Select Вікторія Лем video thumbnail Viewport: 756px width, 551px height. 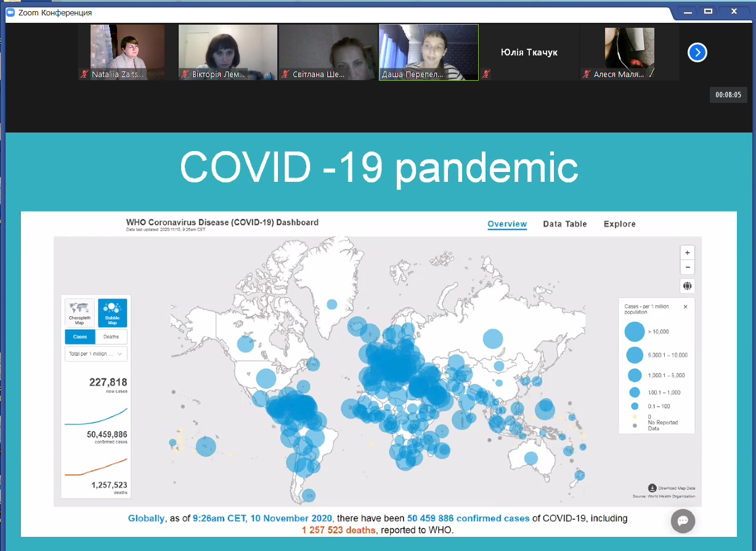click(228, 52)
